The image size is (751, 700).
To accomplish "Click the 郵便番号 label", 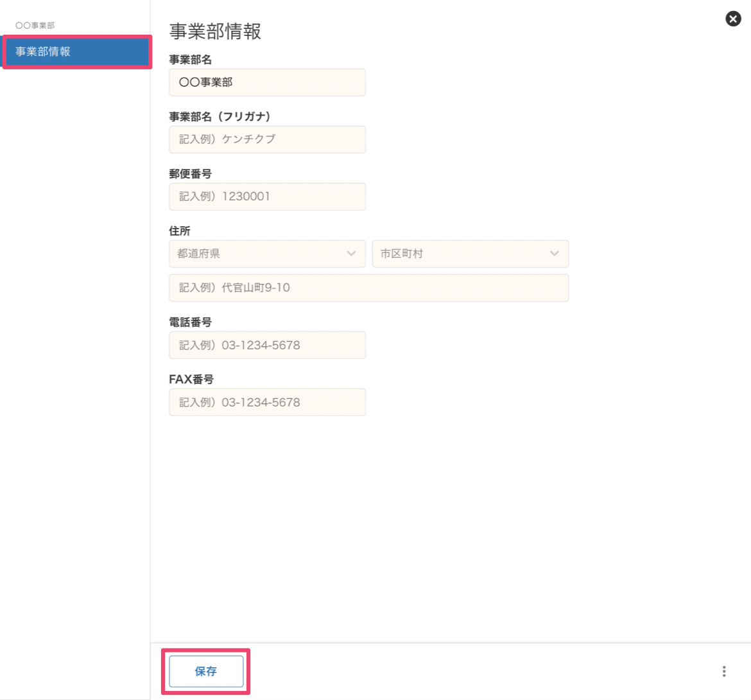I will point(191,174).
